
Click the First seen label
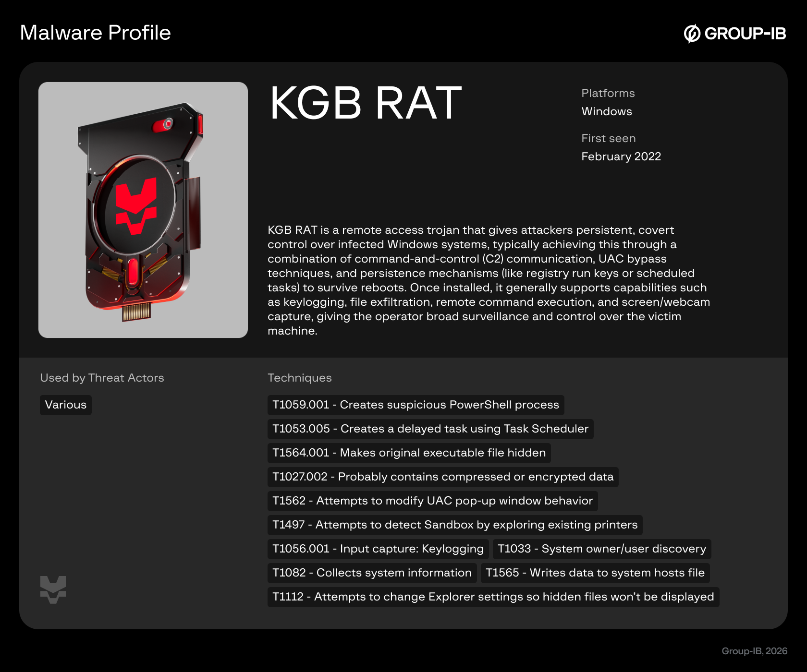[609, 138]
